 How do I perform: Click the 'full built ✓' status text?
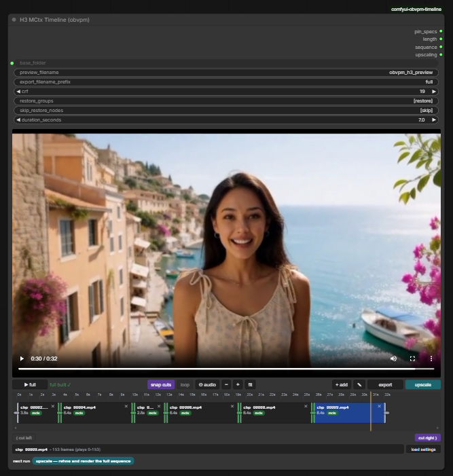coord(60,384)
